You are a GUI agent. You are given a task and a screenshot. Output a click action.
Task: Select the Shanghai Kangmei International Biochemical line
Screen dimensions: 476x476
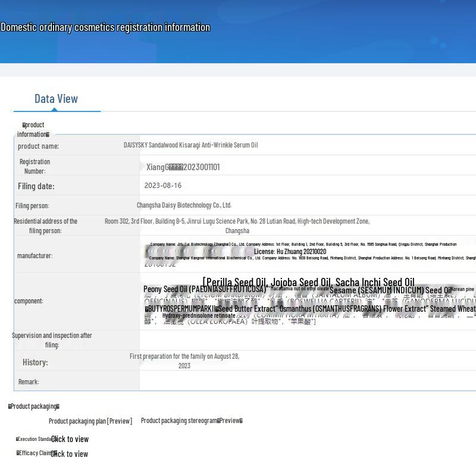click(x=312, y=258)
